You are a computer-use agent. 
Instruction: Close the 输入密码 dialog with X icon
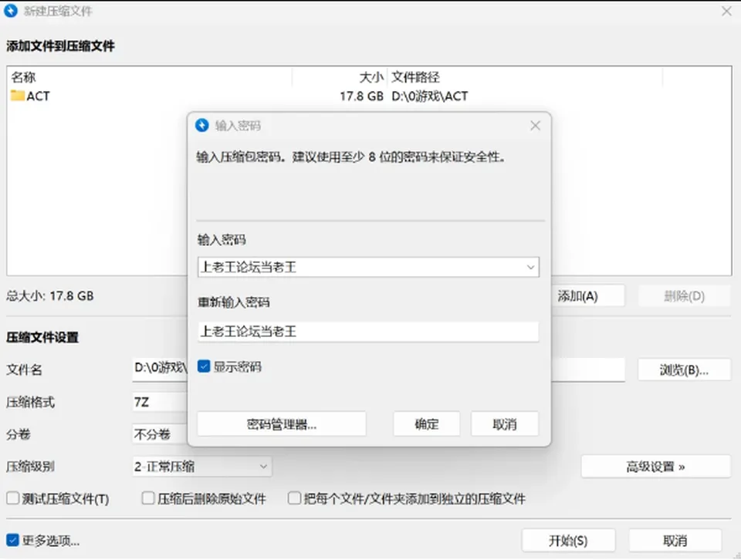click(535, 126)
